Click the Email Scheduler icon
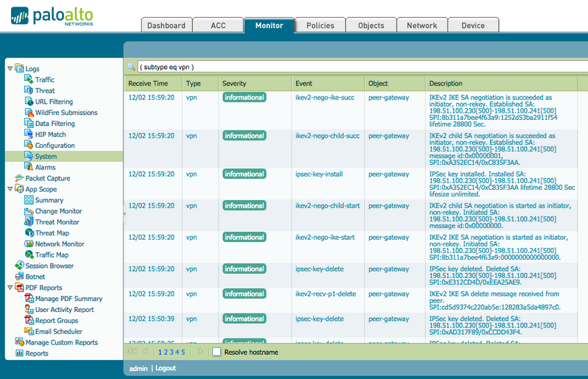The image size is (588, 379). [29, 330]
